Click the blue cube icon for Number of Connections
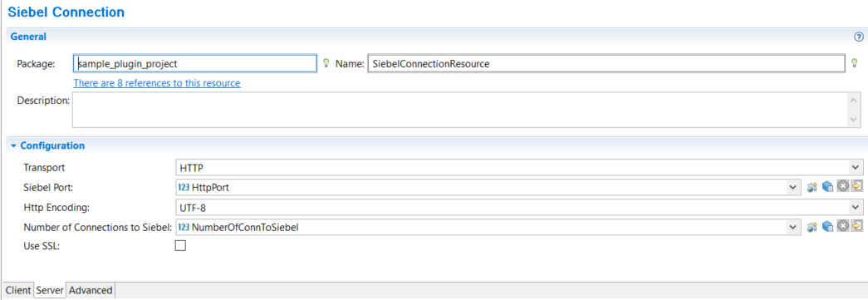The width and height of the screenshot is (868, 300). [x=827, y=226]
